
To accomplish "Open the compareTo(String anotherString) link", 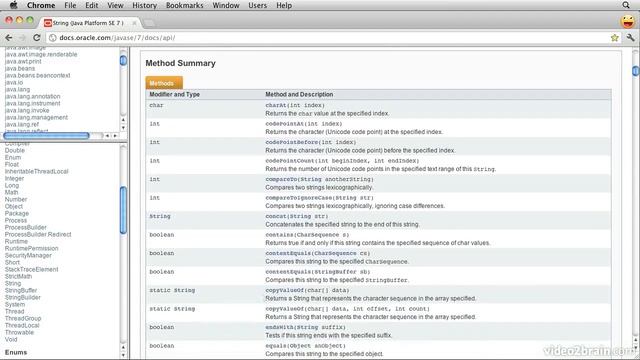I will tap(319, 179).
